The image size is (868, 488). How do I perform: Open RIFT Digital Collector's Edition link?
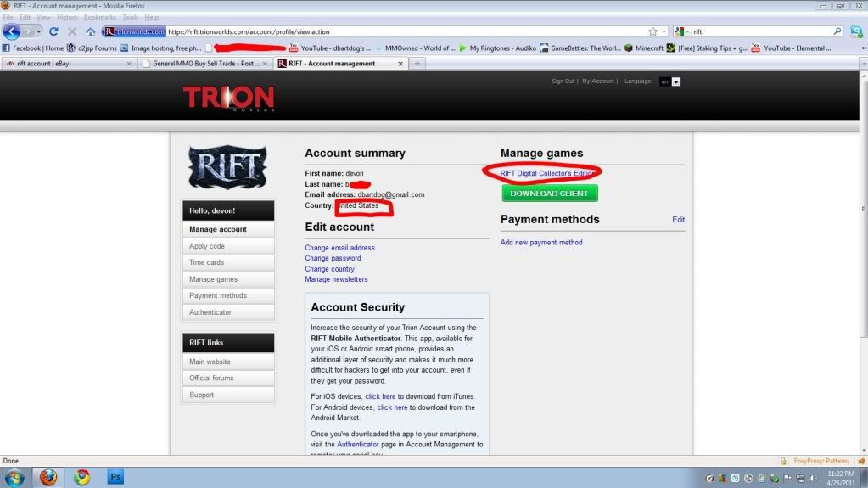[x=547, y=173]
